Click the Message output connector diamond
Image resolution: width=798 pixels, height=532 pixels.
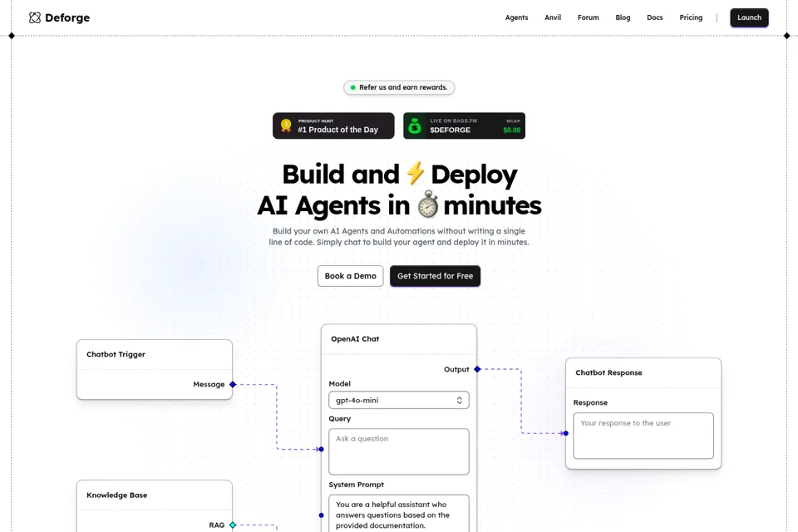point(233,384)
